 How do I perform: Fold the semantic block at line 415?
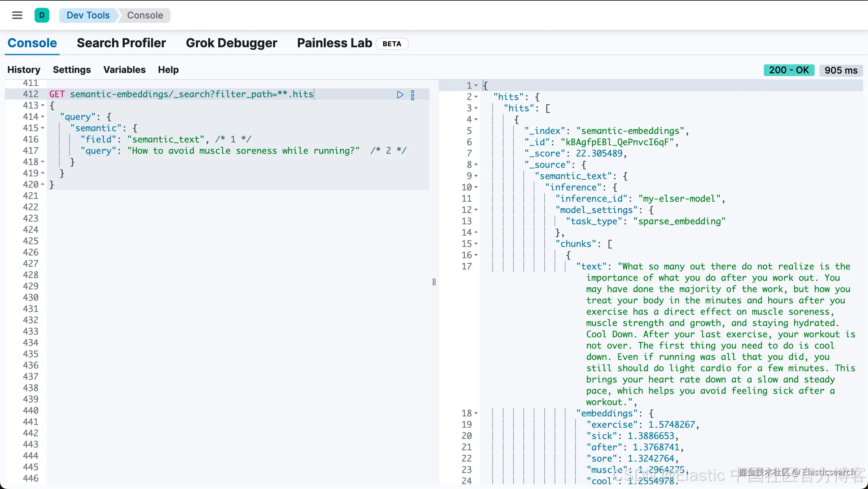[x=43, y=128]
